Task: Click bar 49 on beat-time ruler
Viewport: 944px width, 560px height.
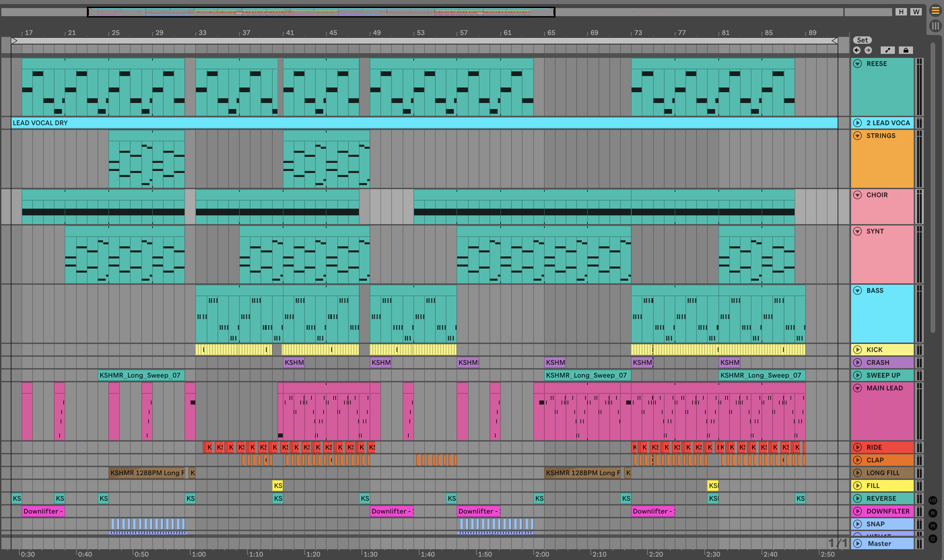Action: 376,33
